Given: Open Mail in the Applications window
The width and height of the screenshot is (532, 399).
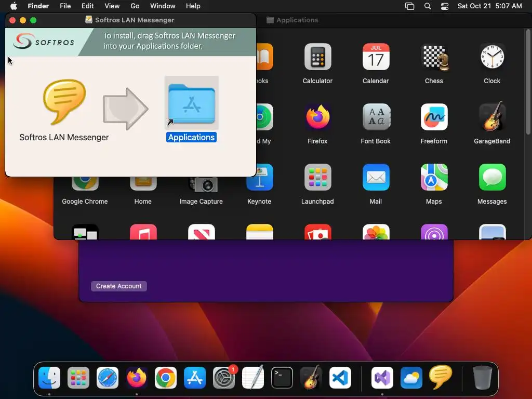Looking at the screenshot, I should [376, 178].
